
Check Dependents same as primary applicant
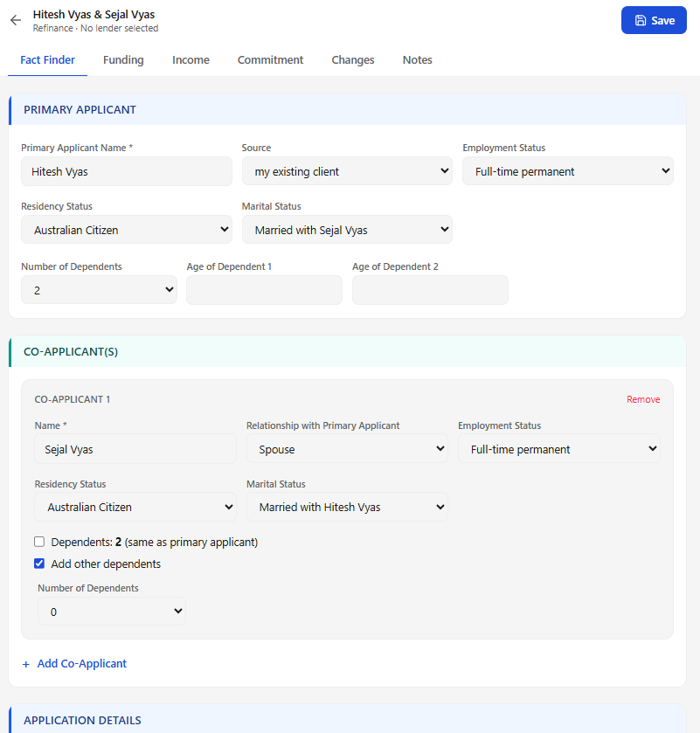39,542
